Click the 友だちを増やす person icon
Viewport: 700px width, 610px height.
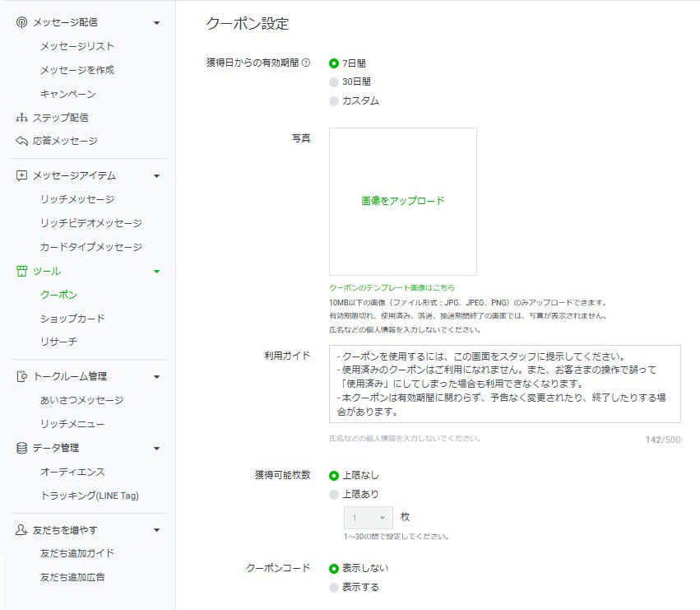[x=21, y=530]
